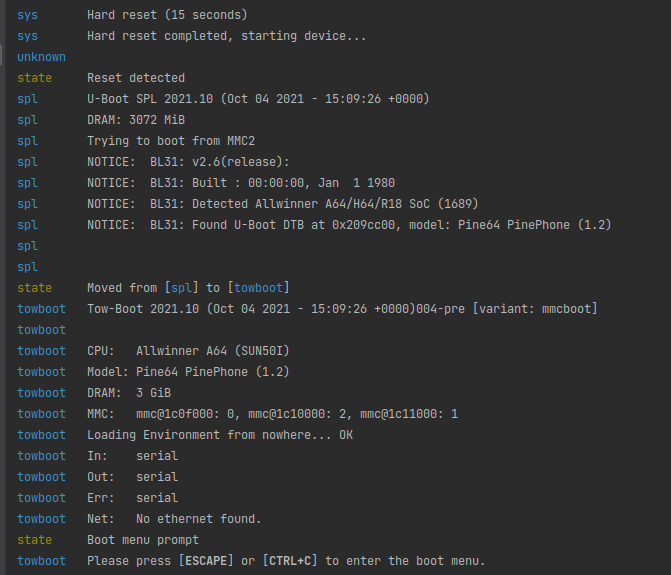This screenshot has width=671, height=575.
Task: Click the Tow-Boot 2021.10 variant mmcboot line
Action: point(342,308)
